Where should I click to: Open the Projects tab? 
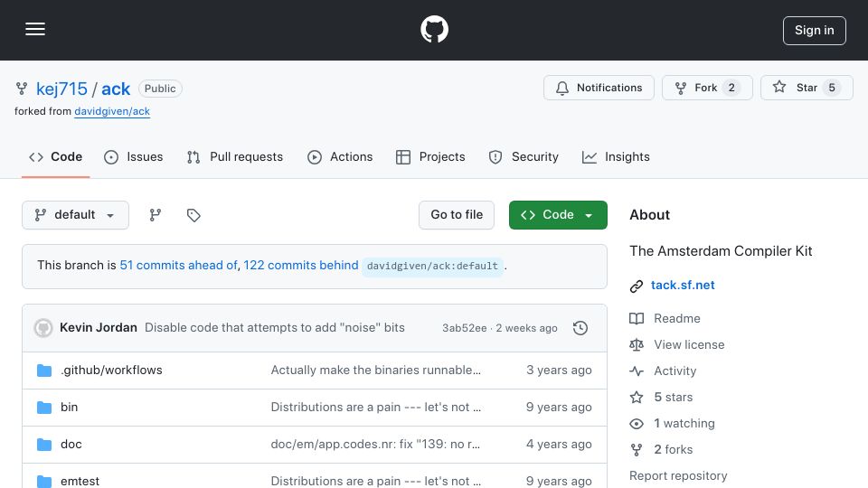pos(430,157)
